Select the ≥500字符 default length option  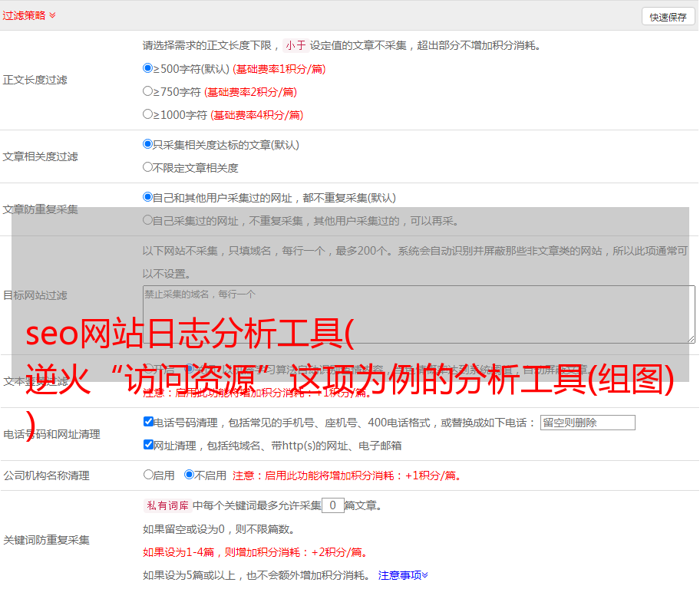(x=148, y=68)
